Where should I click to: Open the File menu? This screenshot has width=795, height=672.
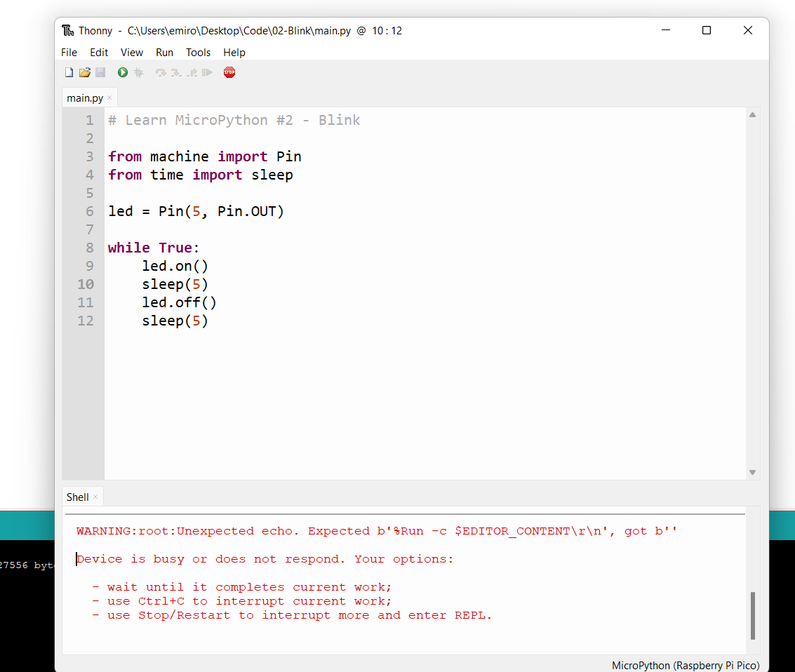(x=69, y=53)
